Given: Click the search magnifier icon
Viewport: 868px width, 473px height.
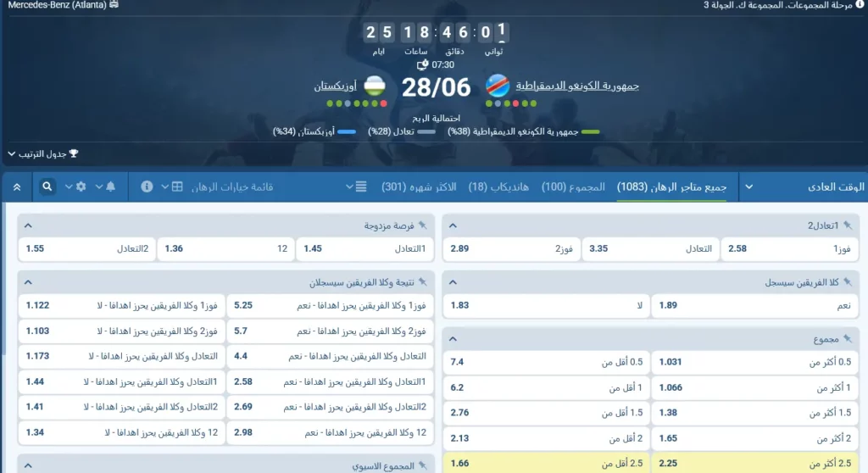Looking at the screenshot, I should point(47,186).
